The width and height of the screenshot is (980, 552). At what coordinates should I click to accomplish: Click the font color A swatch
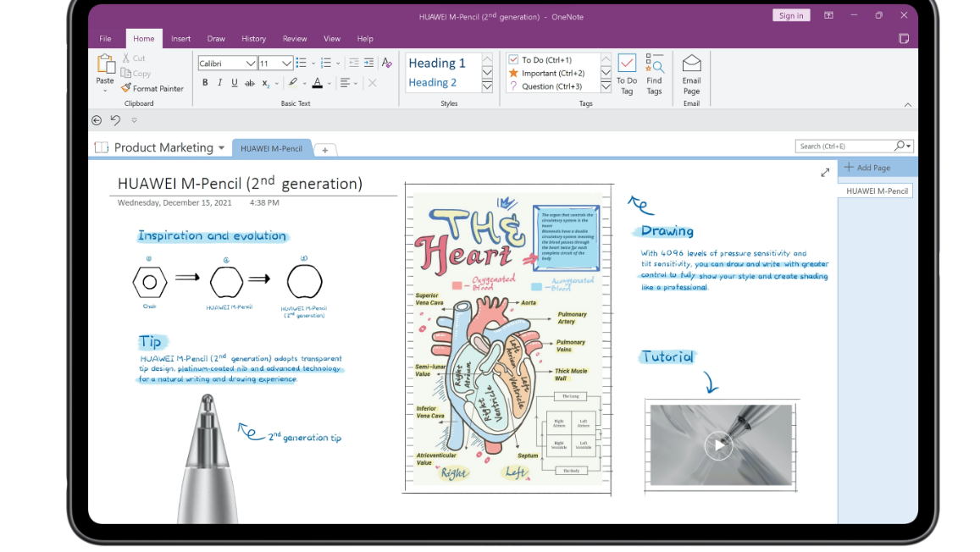318,83
